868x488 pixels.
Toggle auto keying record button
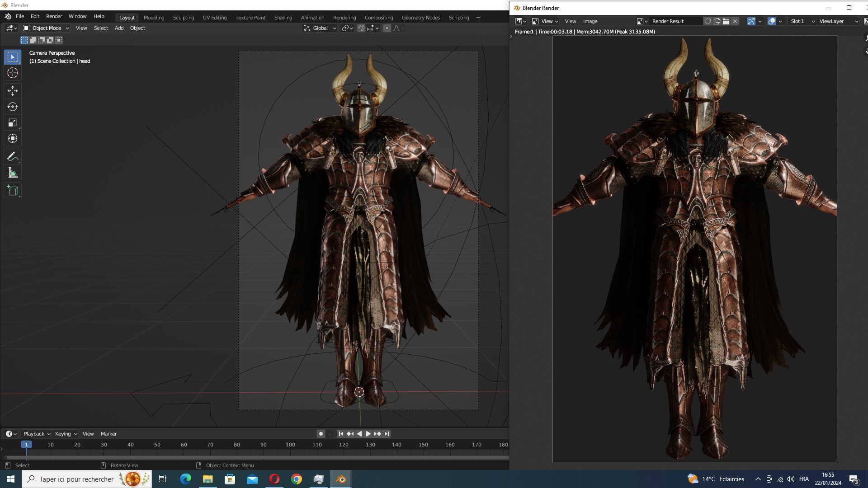coord(321,434)
